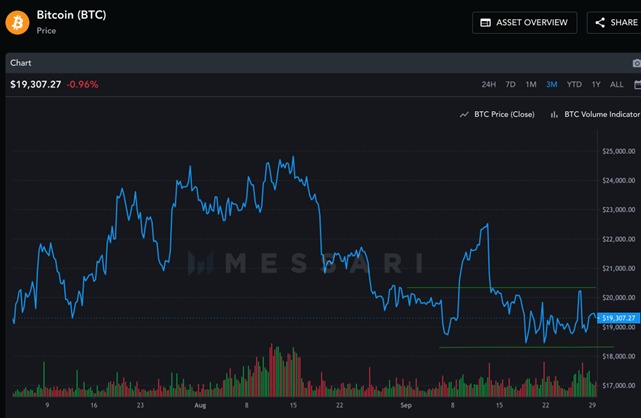Click the Chart panel heading
This screenshot has height=418, width=641.
coord(20,63)
